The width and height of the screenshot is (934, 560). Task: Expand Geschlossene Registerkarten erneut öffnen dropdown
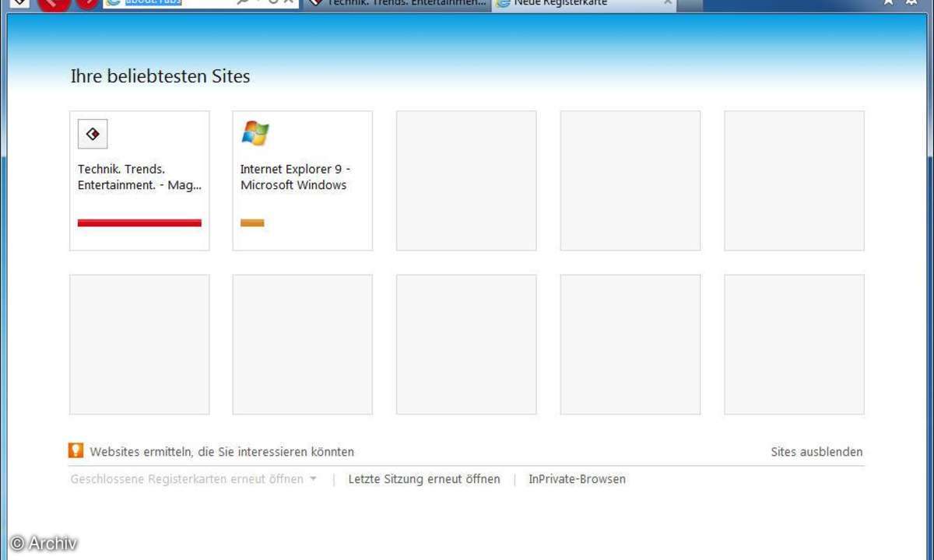click(x=313, y=479)
